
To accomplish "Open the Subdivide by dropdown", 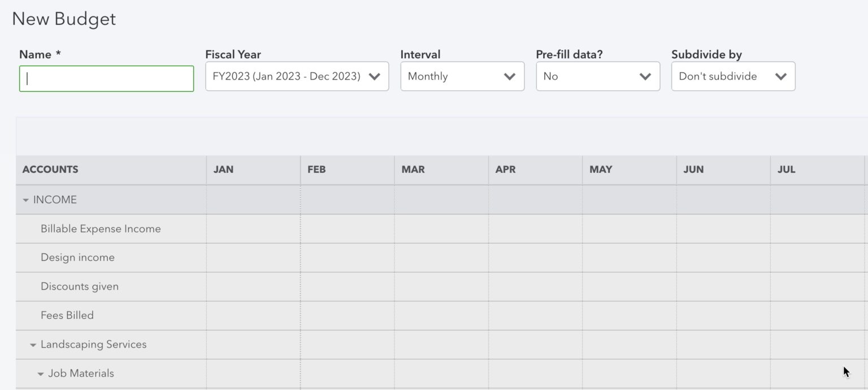I will [733, 76].
